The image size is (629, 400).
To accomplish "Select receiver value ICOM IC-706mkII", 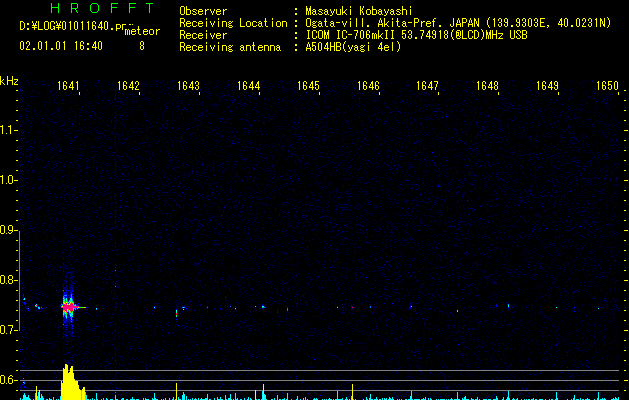I will [351, 35].
